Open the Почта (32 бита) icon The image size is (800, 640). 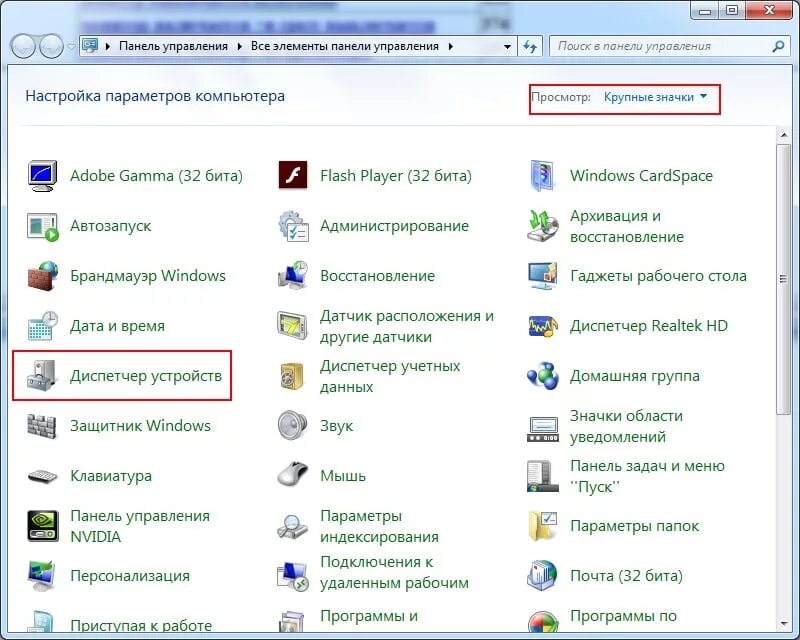click(542, 576)
